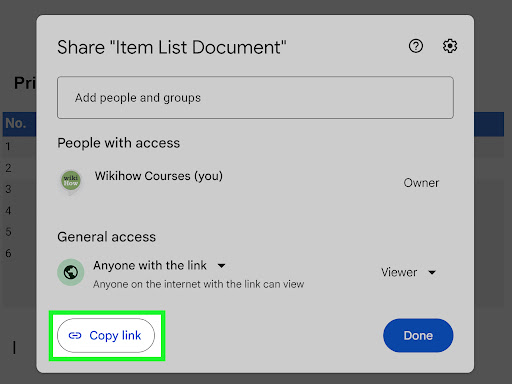Click the Wikihow Courses profile avatar
This screenshot has width=512, height=384.
click(71, 181)
